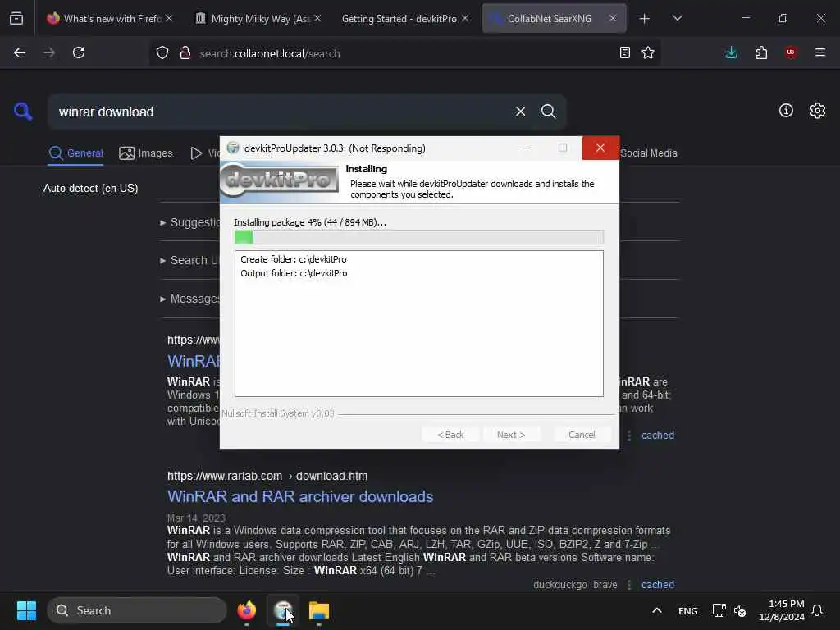Open Firefox downloads panel
Screen dimensions: 840x630
[731, 52]
